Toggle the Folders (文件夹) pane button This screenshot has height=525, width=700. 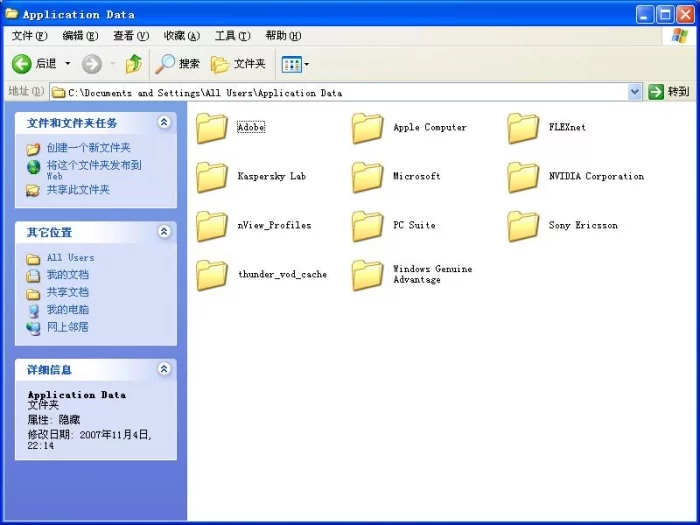tap(238, 64)
